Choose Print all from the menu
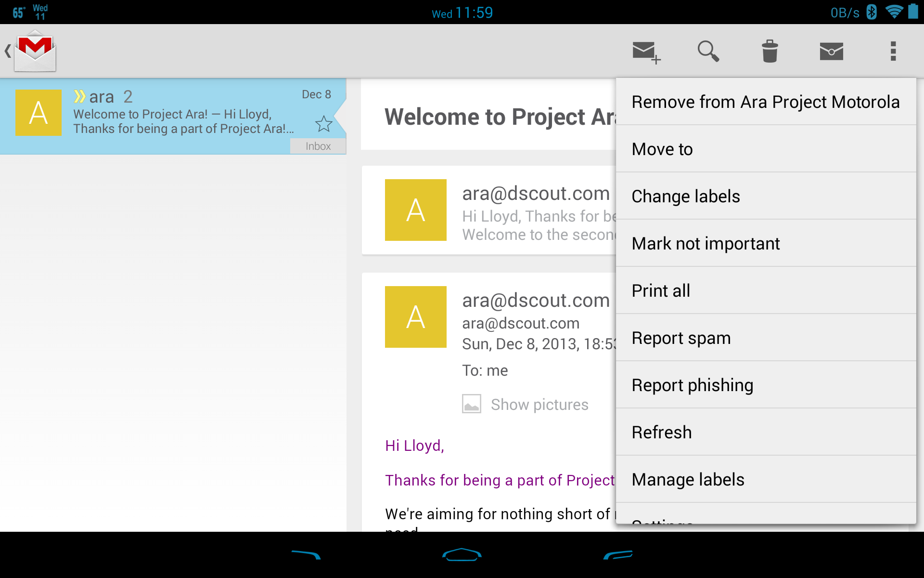The width and height of the screenshot is (924, 578). tap(766, 291)
